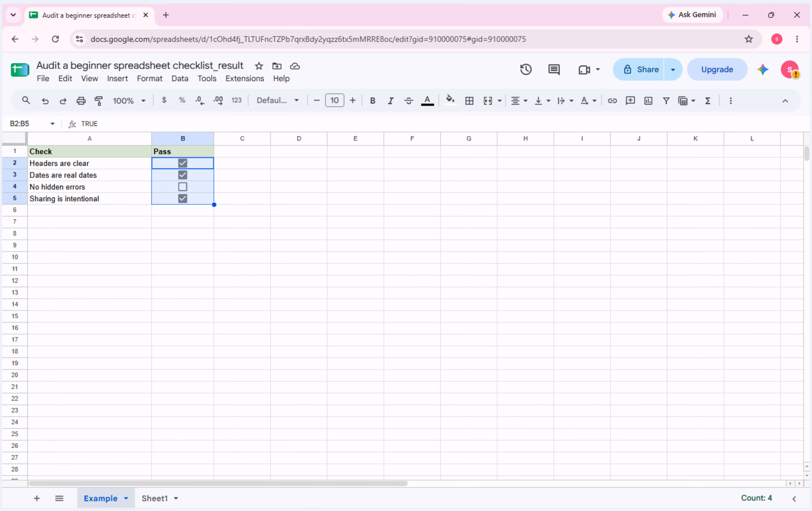
Task: Switch to the Sheet1 tab
Action: pyautogui.click(x=155, y=498)
